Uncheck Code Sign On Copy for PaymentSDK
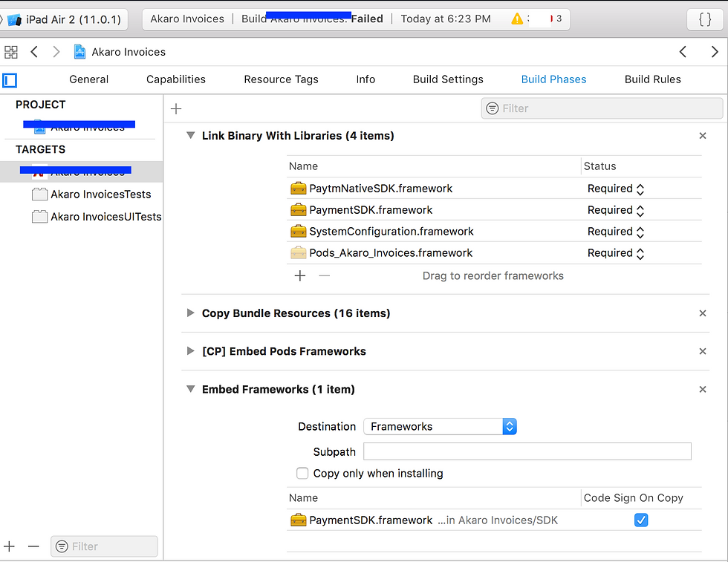Screen dimensions: 728x562 click(x=641, y=520)
